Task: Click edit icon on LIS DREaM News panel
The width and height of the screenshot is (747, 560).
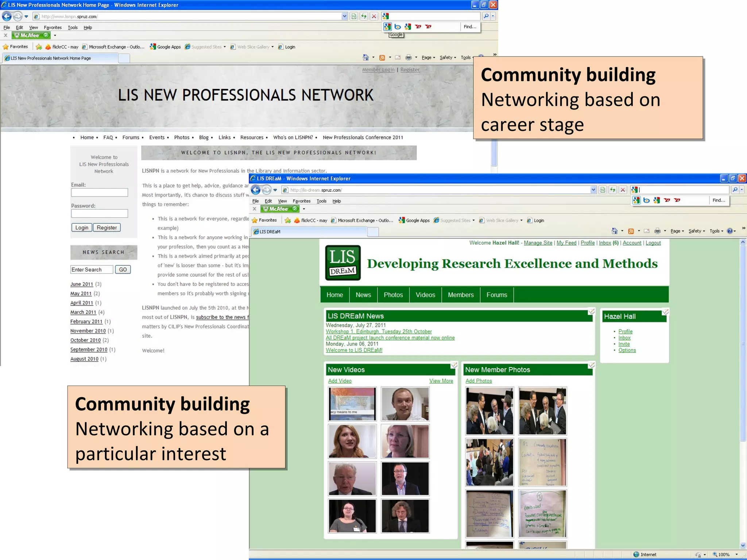Action: [591, 311]
